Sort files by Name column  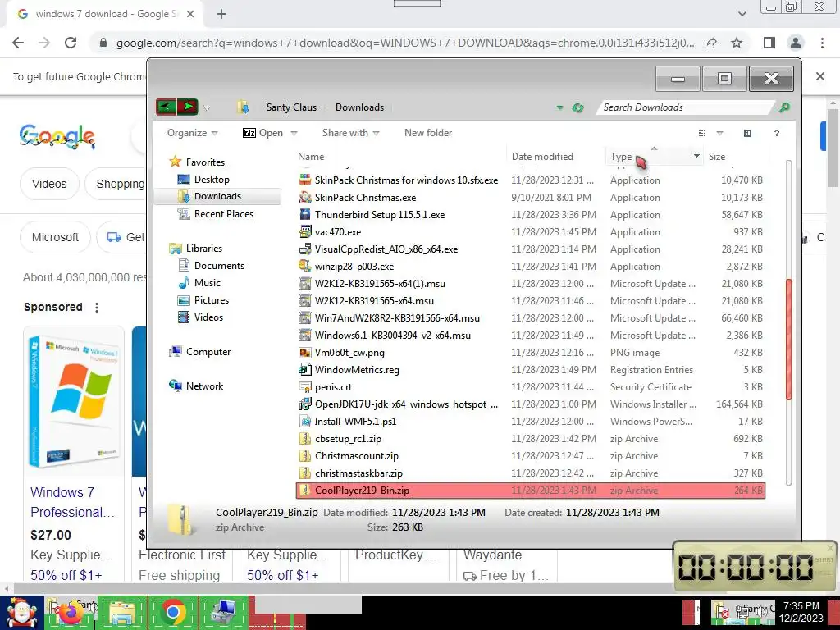point(311,157)
